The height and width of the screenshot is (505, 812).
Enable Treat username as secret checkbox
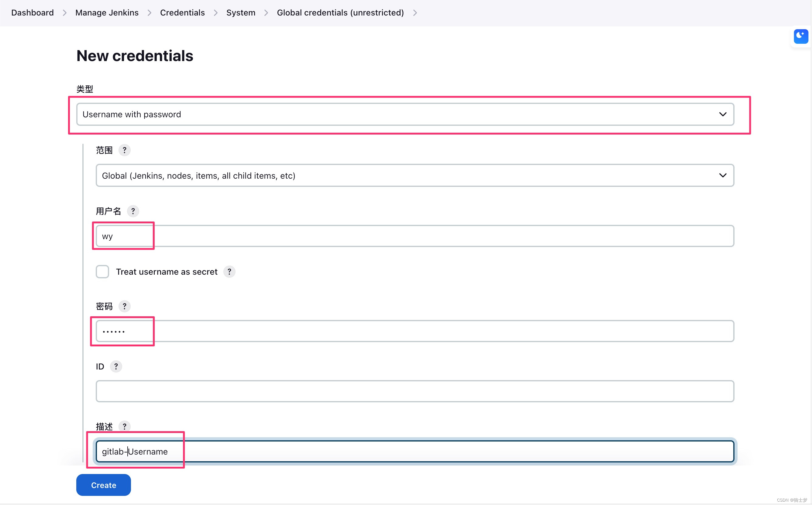tap(102, 272)
